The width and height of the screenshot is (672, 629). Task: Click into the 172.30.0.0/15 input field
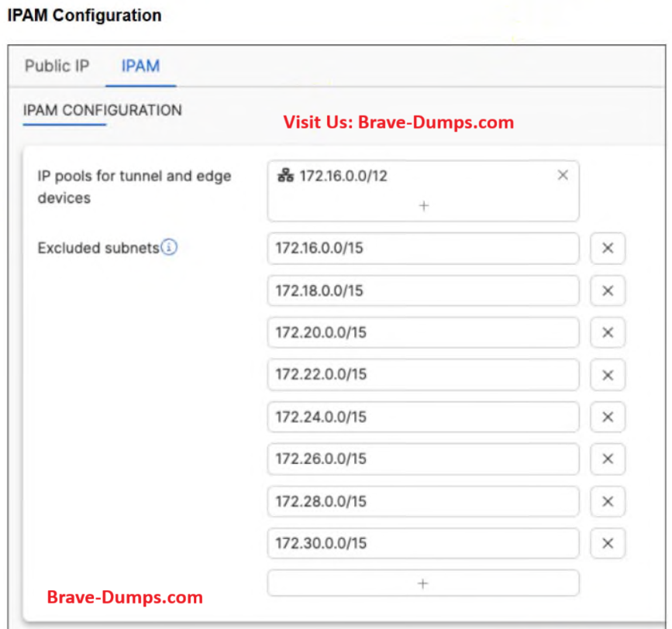pos(423,543)
